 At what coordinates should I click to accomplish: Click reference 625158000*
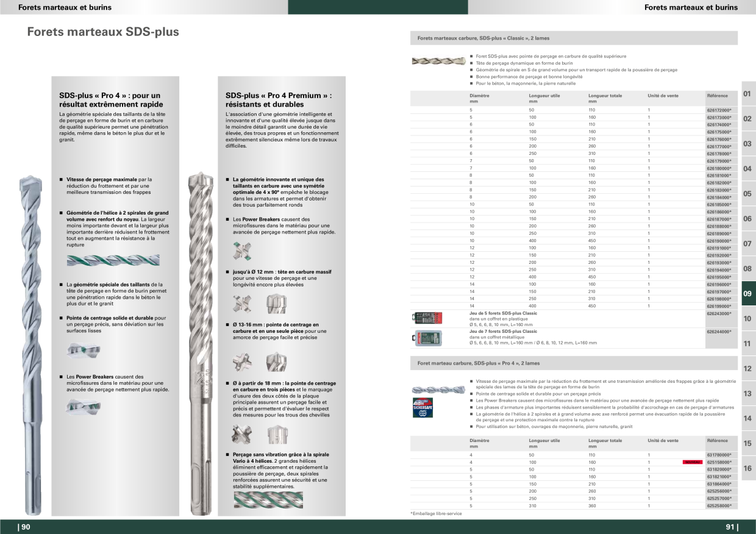[719, 463]
